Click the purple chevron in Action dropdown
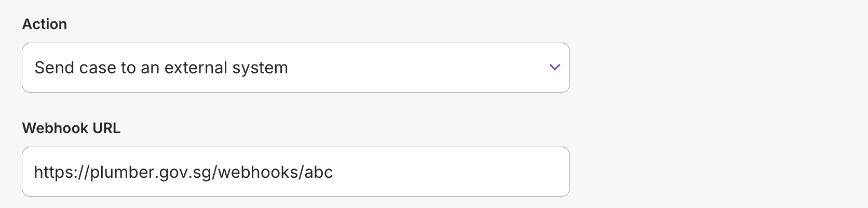Screen dimensions: 868x208 [554, 67]
